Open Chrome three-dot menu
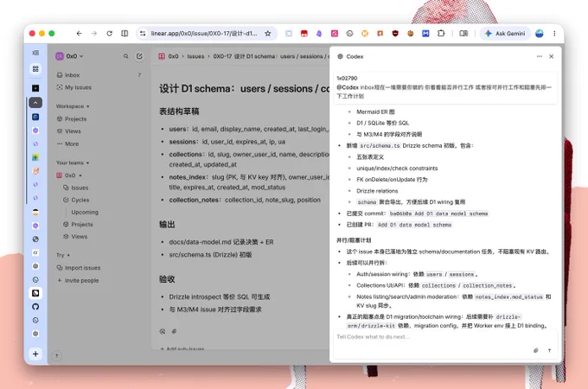 pyautogui.click(x=554, y=34)
